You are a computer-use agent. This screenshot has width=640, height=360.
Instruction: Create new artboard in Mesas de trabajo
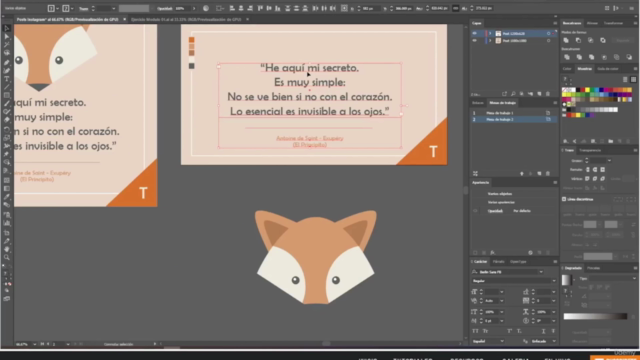[540, 173]
